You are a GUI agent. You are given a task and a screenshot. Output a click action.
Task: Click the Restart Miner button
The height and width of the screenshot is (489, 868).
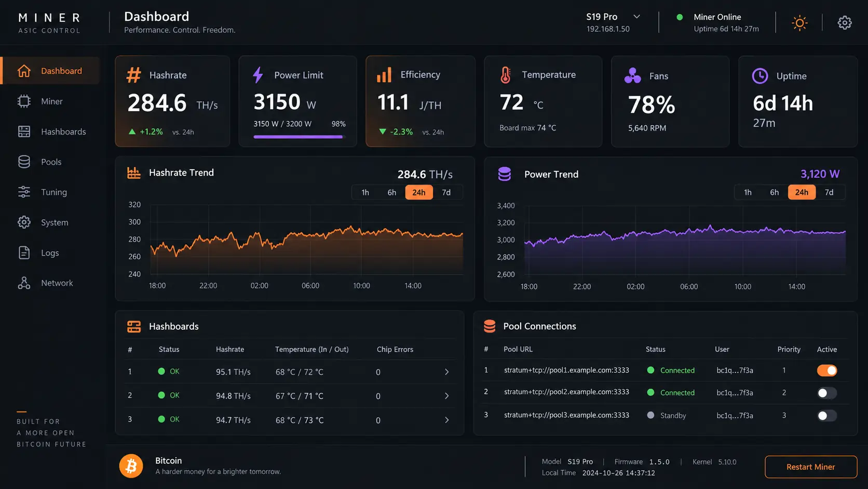point(811,467)
